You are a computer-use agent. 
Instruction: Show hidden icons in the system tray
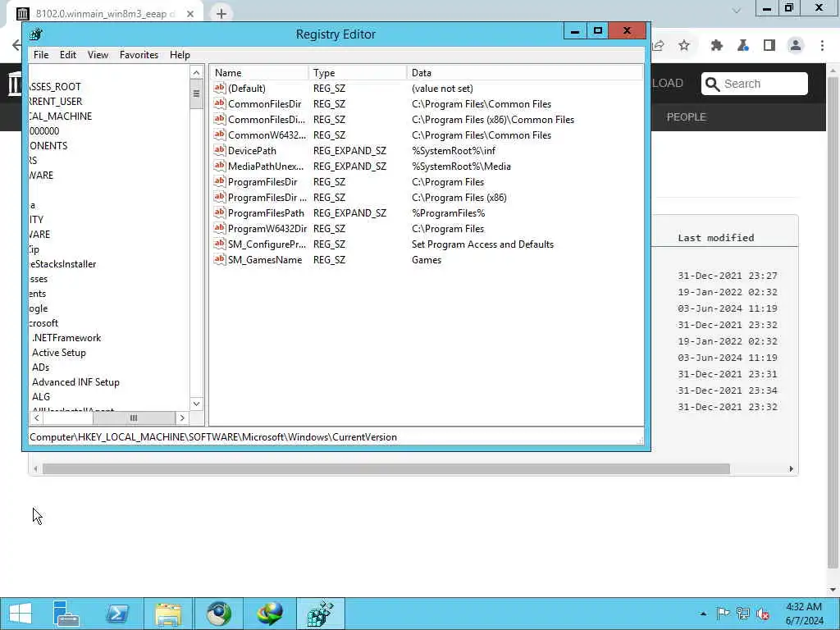703,614
